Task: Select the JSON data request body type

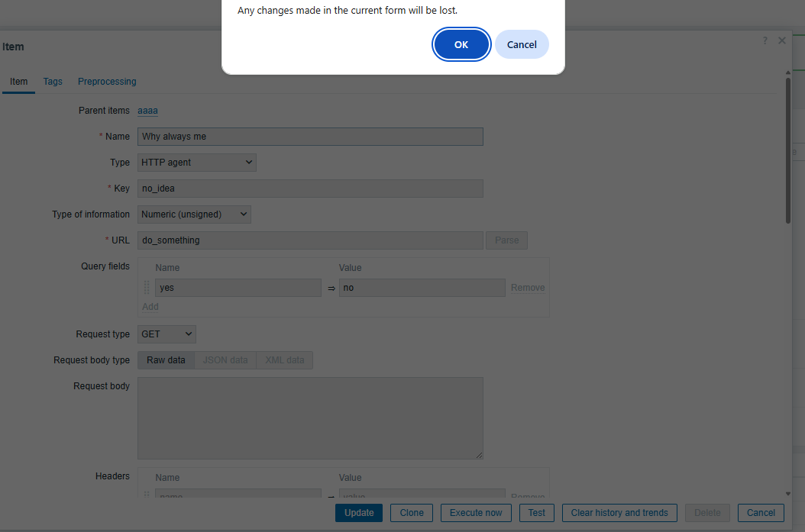Action: [225, 360]
